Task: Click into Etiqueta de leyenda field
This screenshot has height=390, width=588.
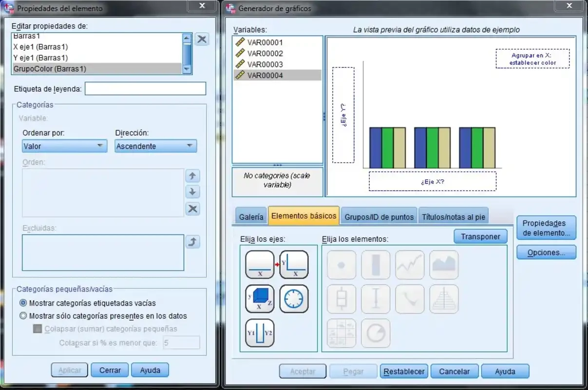Action: (145, 89)
